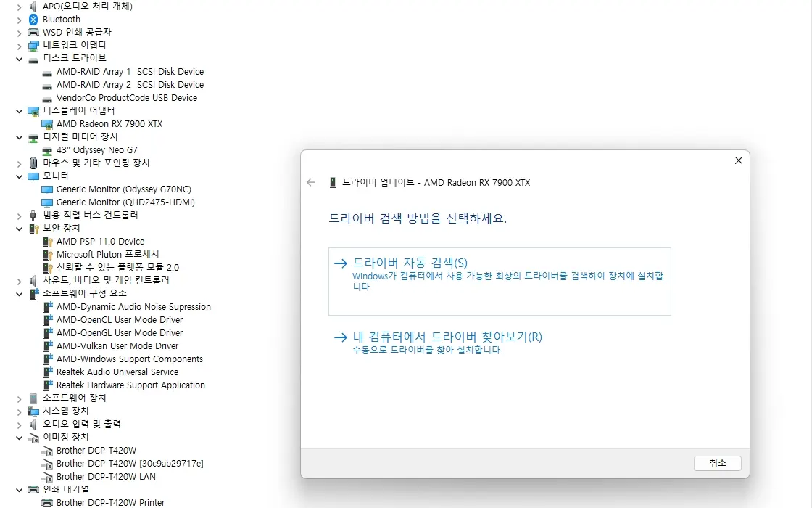This screenshot has height=508, width=812.
Task: Select AMD-OpenCL User Mode Driver entry
Action: click(x=120, y=320)
